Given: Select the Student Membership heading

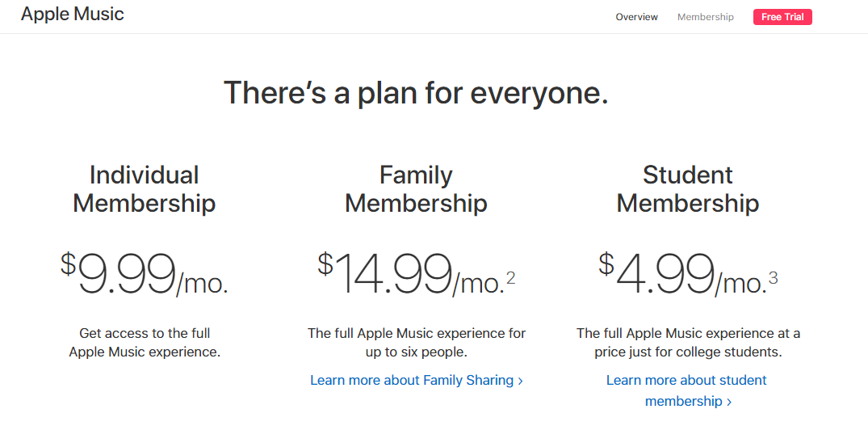Looking at the screenshot, I should coord(688,188).
